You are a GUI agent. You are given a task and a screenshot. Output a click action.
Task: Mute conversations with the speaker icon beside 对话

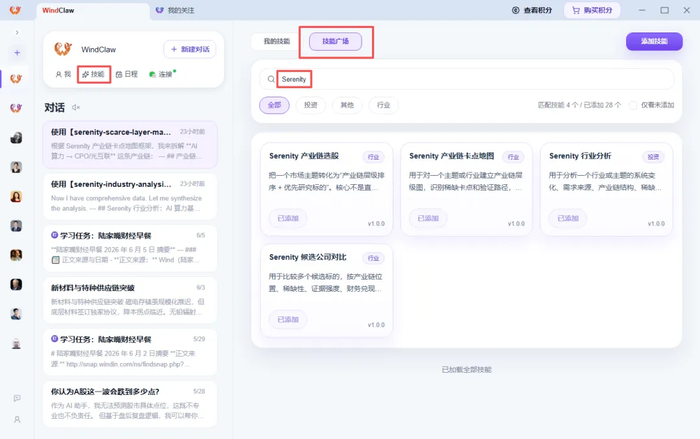point(76,107)
